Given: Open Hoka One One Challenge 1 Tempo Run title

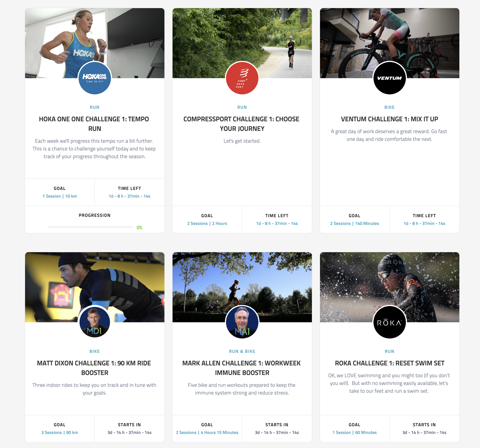Looking at the screenshot, I should coord(94,124).
